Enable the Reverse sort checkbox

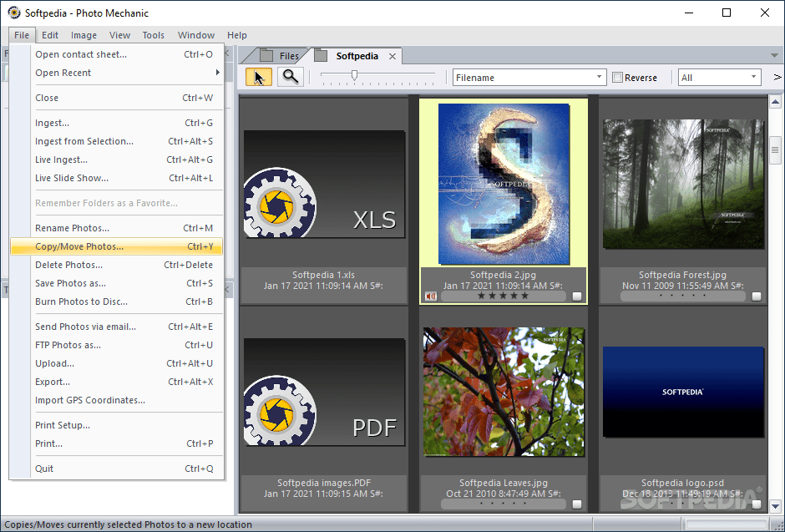pyautogui.click(x=618, y=77)
